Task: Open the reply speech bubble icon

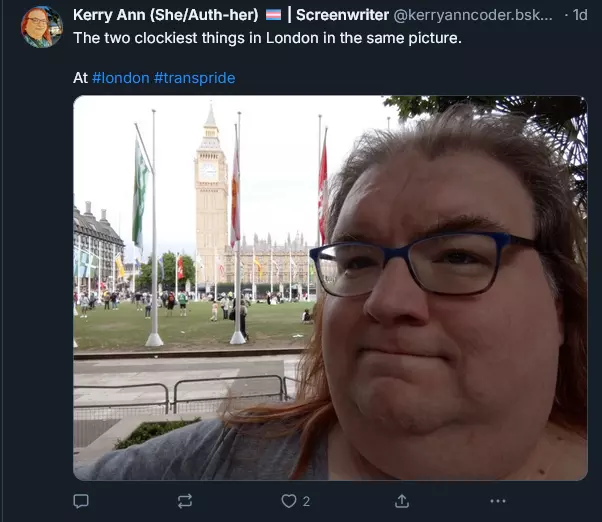Action: (x=81, y=501)
